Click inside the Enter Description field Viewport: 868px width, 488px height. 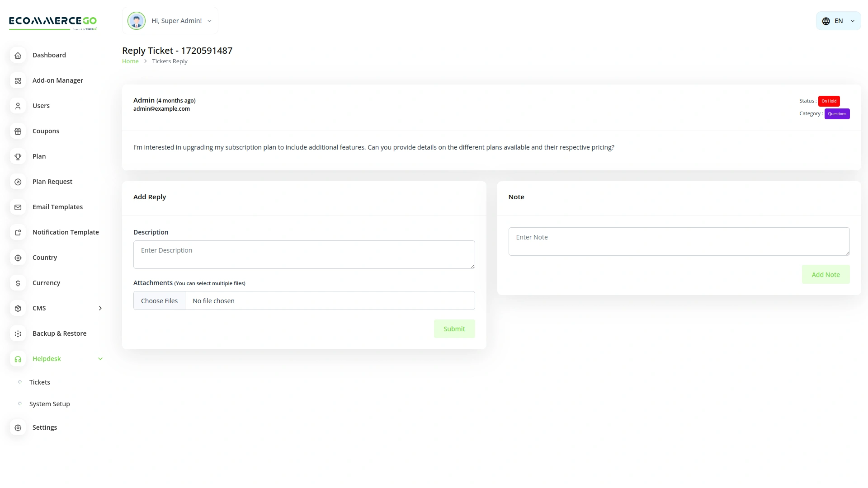pos(304,254)
